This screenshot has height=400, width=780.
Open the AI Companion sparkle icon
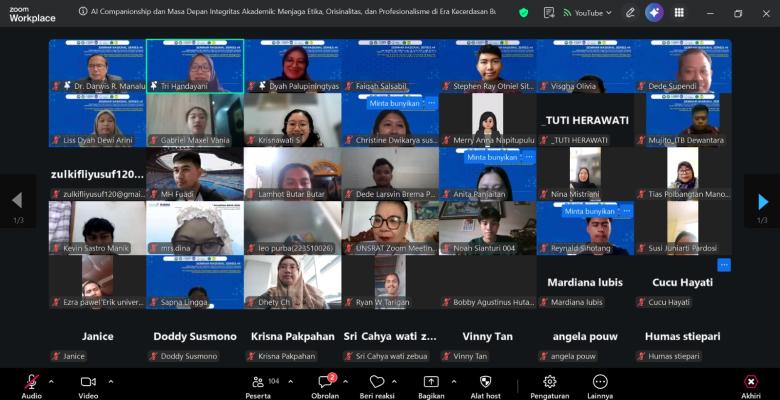(654, 13)
